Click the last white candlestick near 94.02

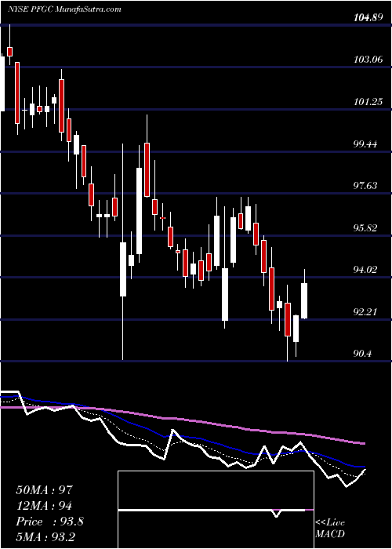[304, 300]
